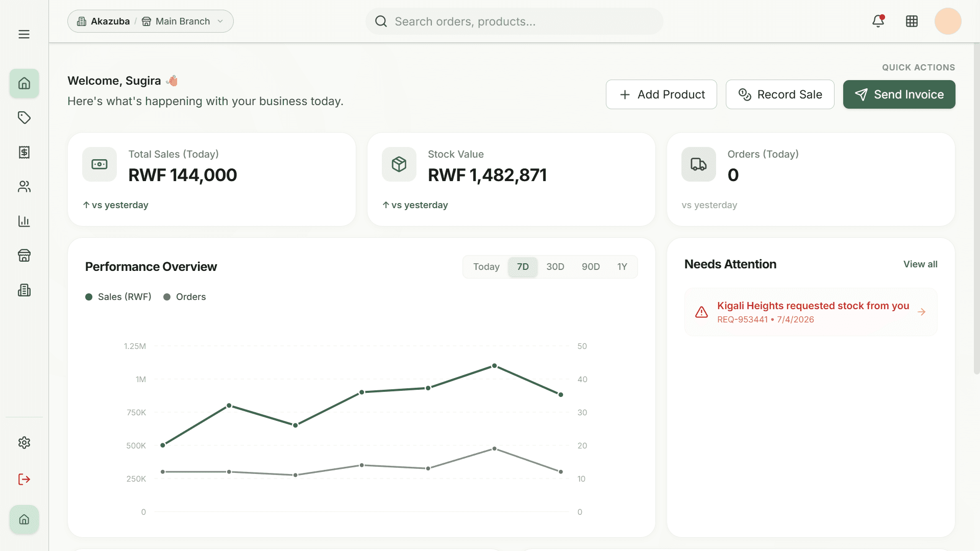Click the Add Product button
The width and height of the screenshot is (980, 551).
[x=661, y=94]
